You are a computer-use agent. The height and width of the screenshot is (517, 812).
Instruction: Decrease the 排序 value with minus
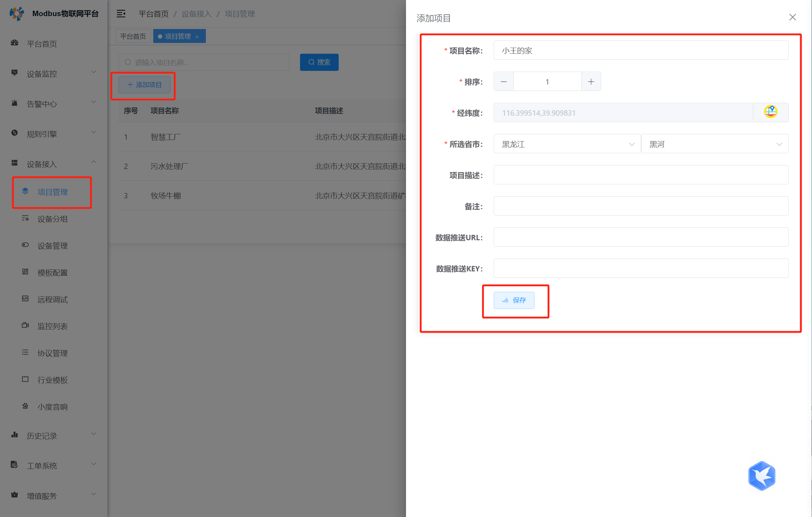pyautogui.click(x=503, y=82)
